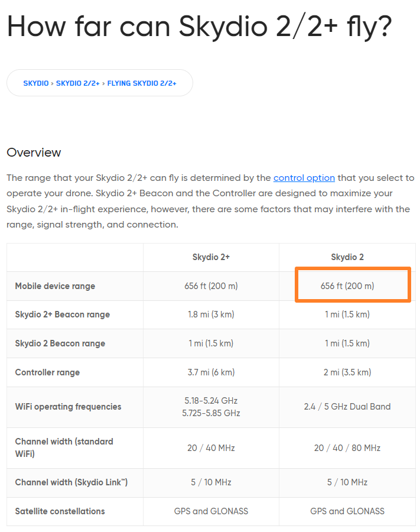
Task: Click Skydio 2+ value in Skydio 2 Beacon range row
Action: [211, 343]
